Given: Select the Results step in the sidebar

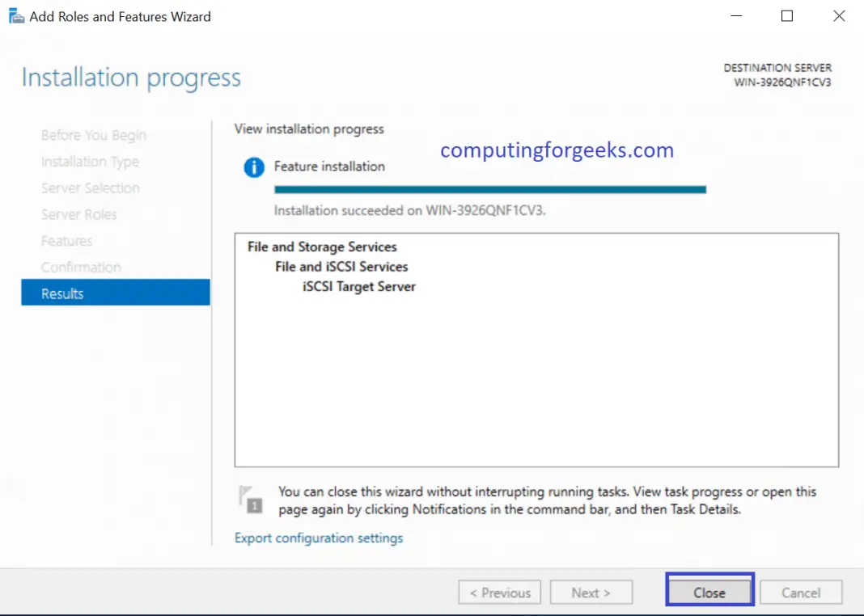Looking at the screenshot, I should (x=115, y=293).
